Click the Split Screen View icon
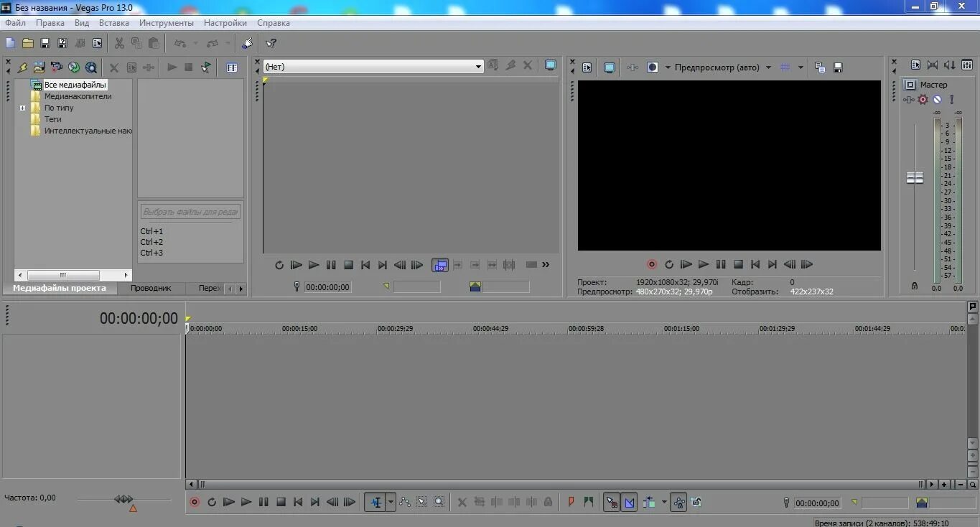The image size is (980, 527). (652, 67)
